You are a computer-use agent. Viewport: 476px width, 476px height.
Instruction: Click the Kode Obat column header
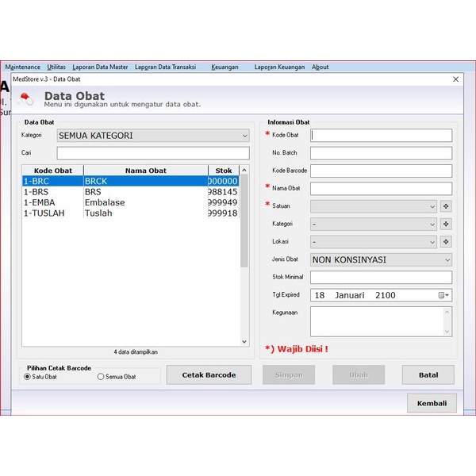coord(53,171)
